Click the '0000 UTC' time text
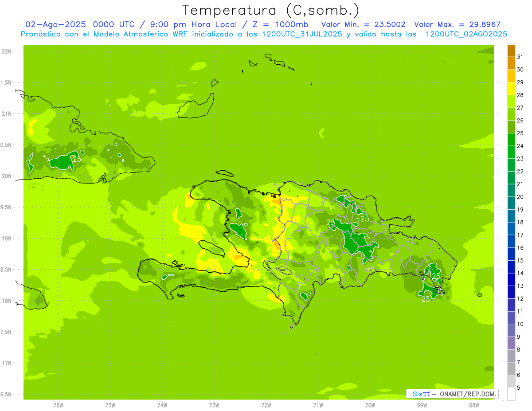This screenshot has height=411, width=532. [x=114, y=24]
